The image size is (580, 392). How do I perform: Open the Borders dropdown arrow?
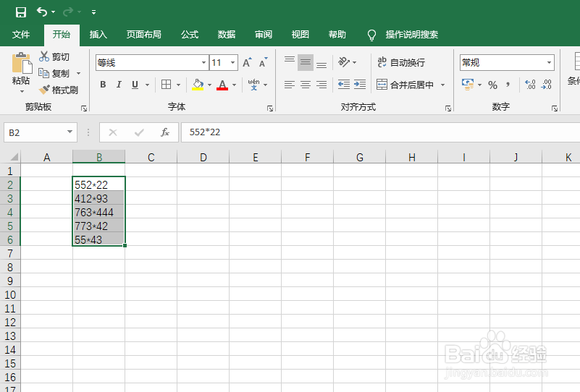click(178, 85)
